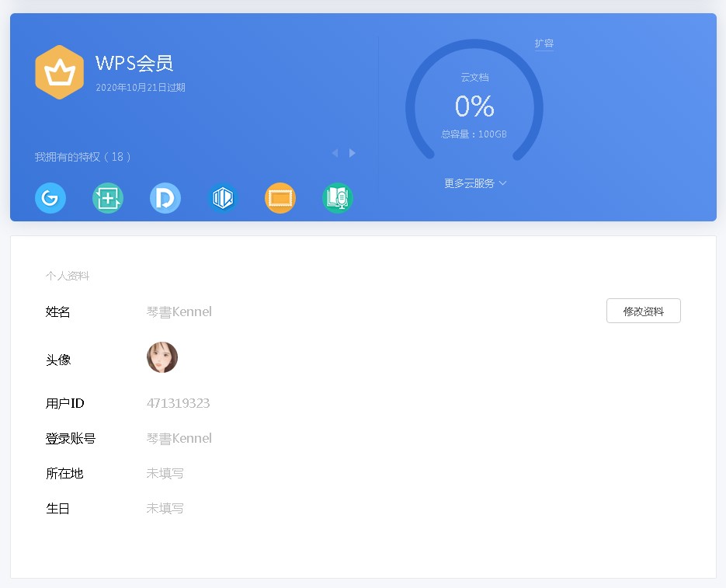The image size is (726, 588).
Task: Click the 所在地 value 未填写
Action: 165,474
